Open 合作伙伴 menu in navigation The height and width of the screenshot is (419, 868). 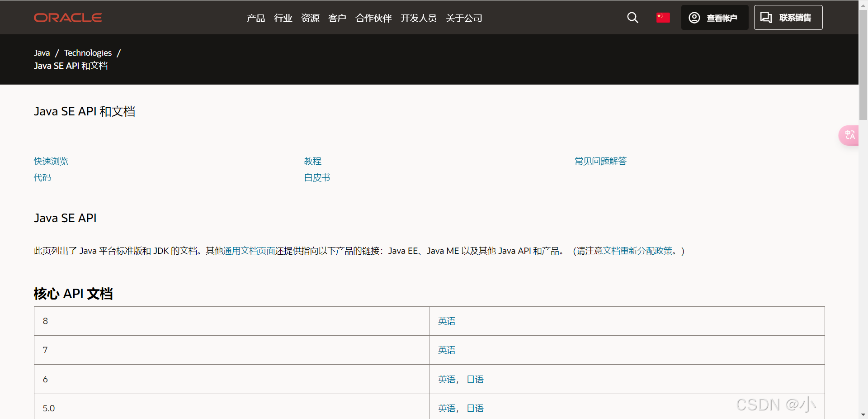(x=373, y=18)
